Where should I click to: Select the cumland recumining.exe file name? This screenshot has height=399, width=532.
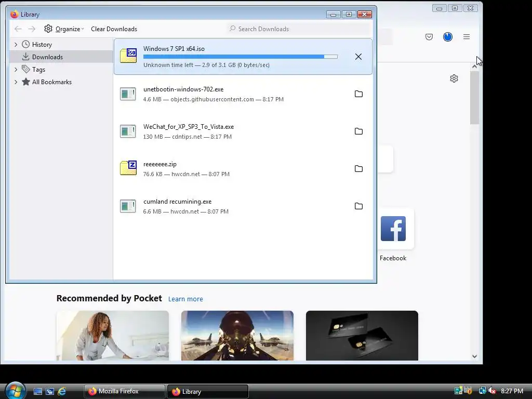177,201
